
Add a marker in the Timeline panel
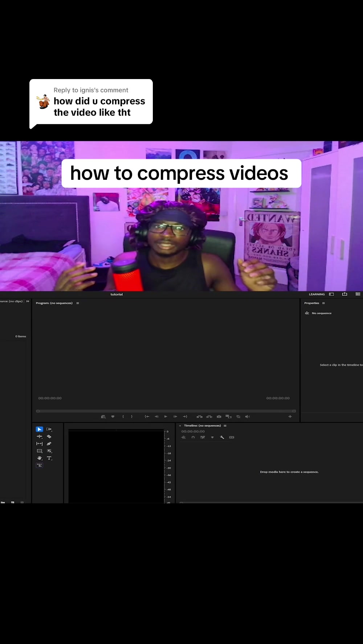tap(212, 437)
